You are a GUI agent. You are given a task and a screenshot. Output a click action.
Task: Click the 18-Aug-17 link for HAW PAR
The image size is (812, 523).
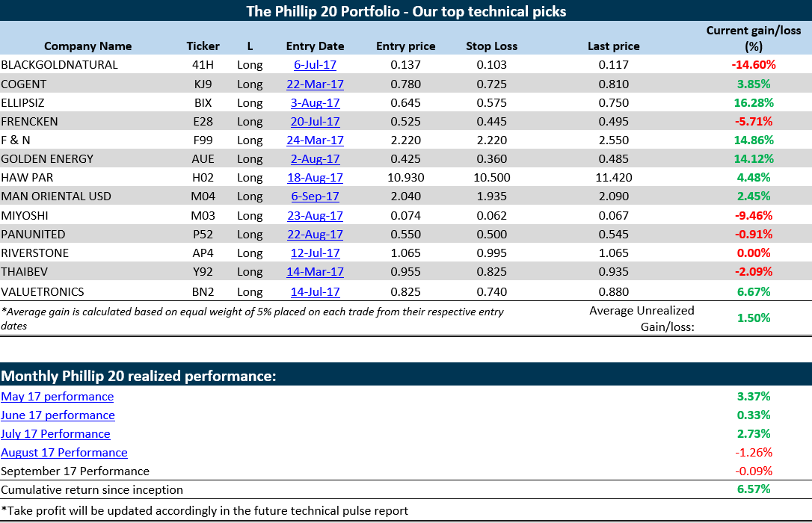315,177
